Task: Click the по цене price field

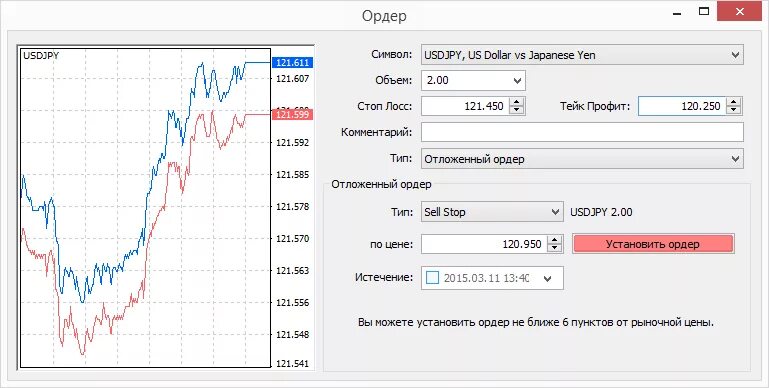Action: click(x=484, y=244)
